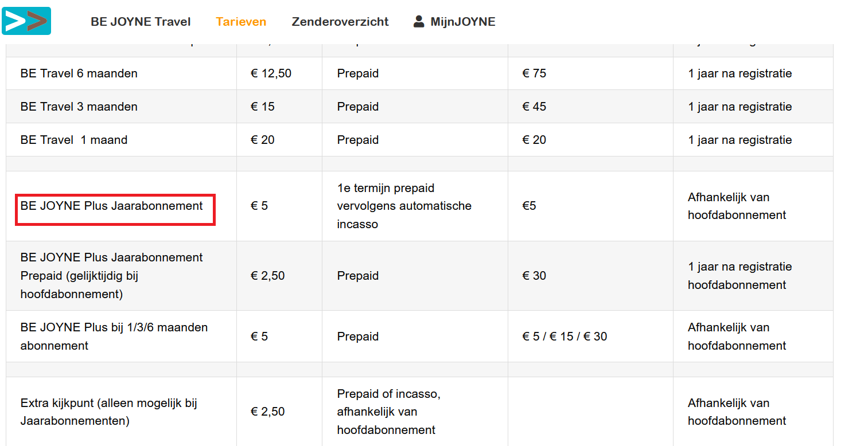Viewport: 868px width, 446px height.
Task: Go to the Tarieven page
Action: point(241,22)
